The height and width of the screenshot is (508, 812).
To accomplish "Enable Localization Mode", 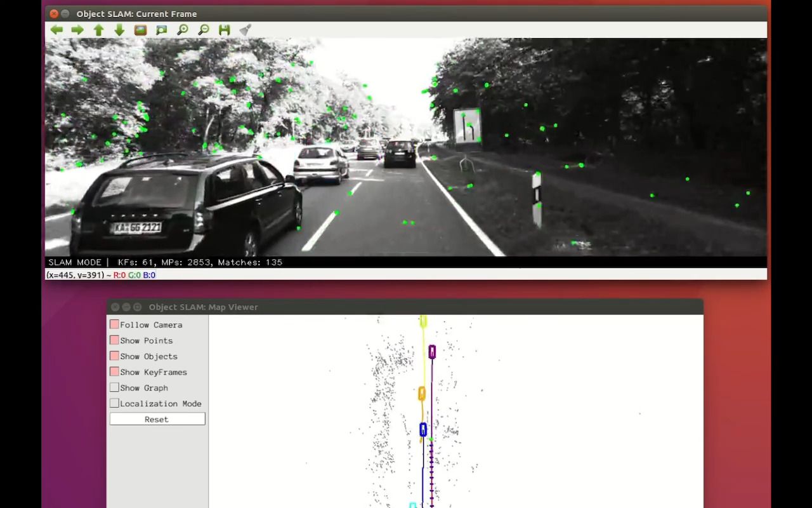I will pos(114,403).
